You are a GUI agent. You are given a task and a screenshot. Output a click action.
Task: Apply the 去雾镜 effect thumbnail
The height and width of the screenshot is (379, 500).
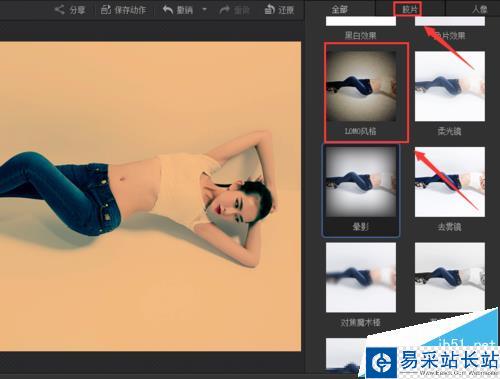pyautogui.click(x=450, y=182)
